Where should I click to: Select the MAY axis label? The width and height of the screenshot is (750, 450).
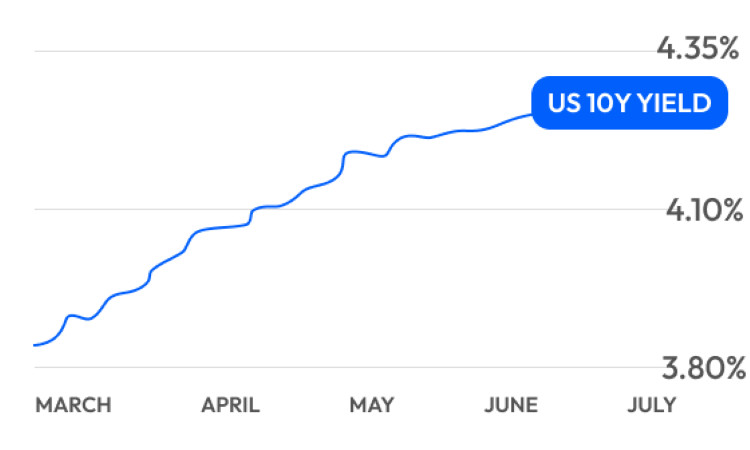[x=372, y=405]
